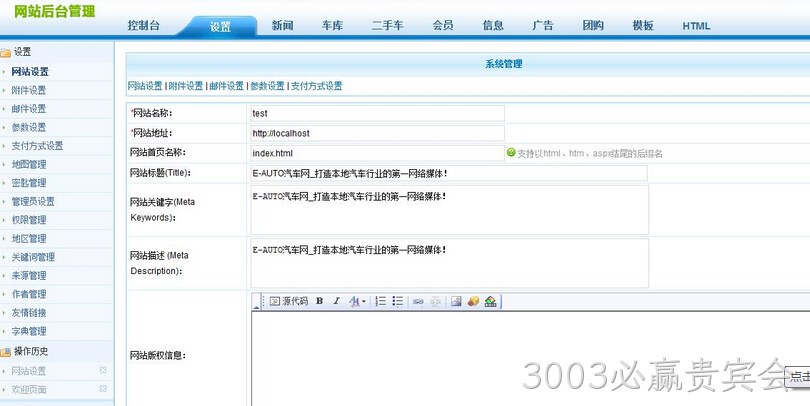Click the 网站名称 input field containing test
The width and height of the screenshot is (810, 406).
click(378, 113)
